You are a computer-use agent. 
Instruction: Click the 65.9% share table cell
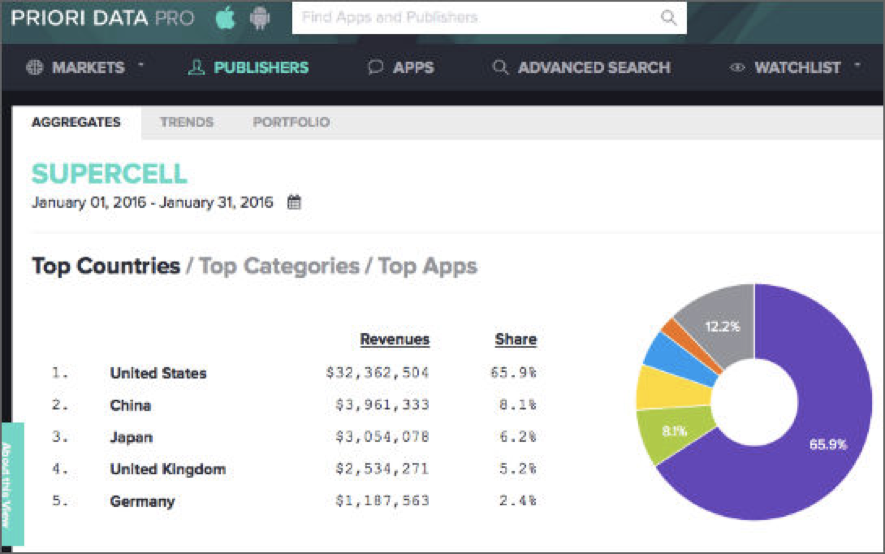(x=513, y=372)
